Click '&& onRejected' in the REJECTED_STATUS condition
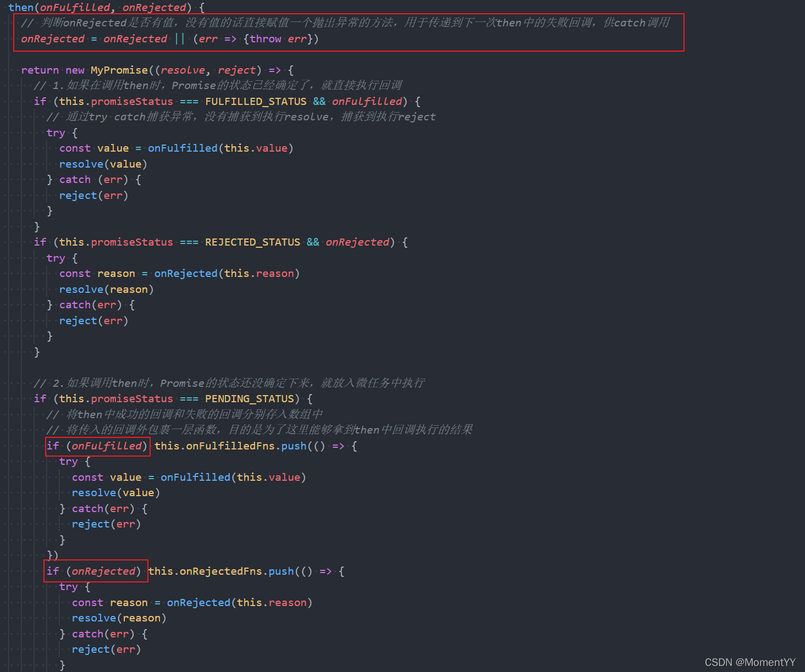805x672 pixels. [349, 242]
